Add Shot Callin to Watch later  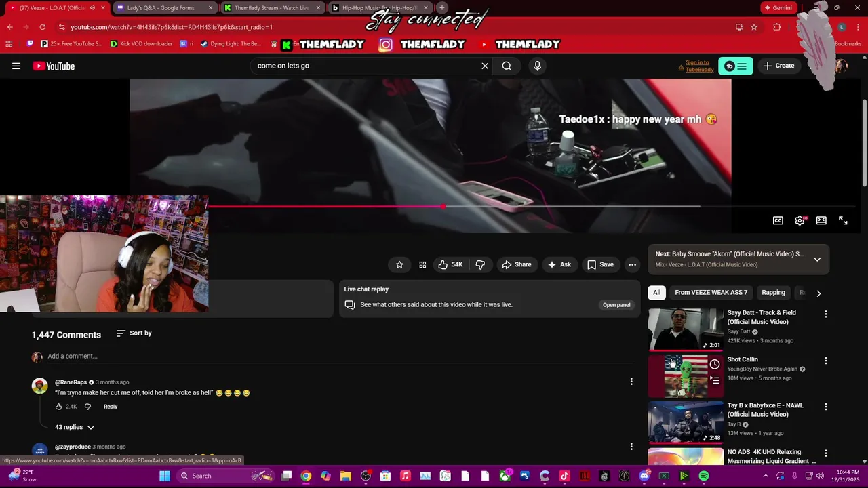715,365
